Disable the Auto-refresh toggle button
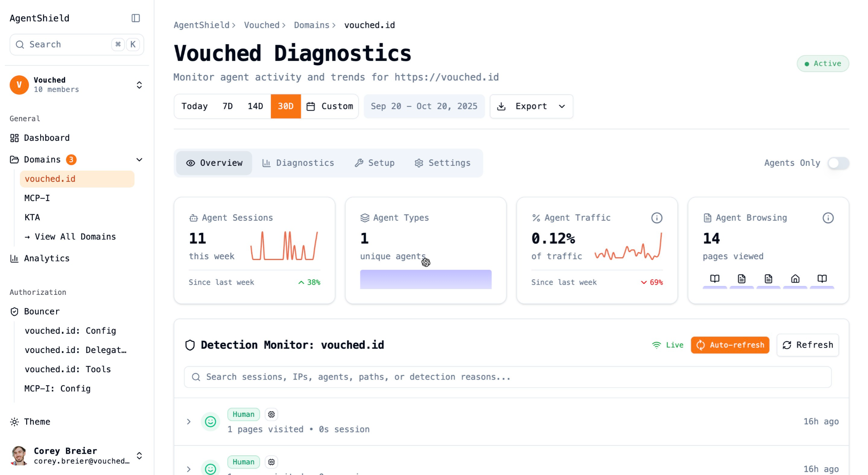 point(730,345)
